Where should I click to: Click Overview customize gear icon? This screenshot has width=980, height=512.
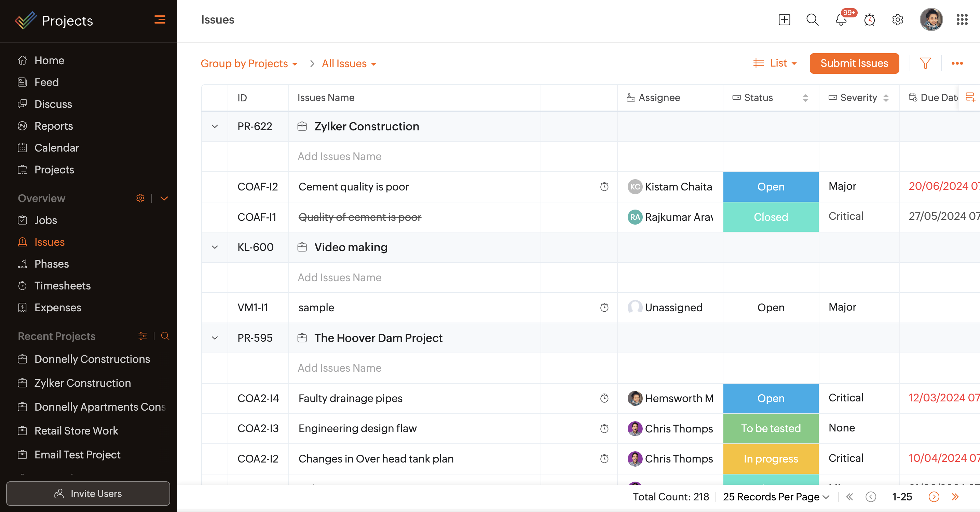pos(140,198)
